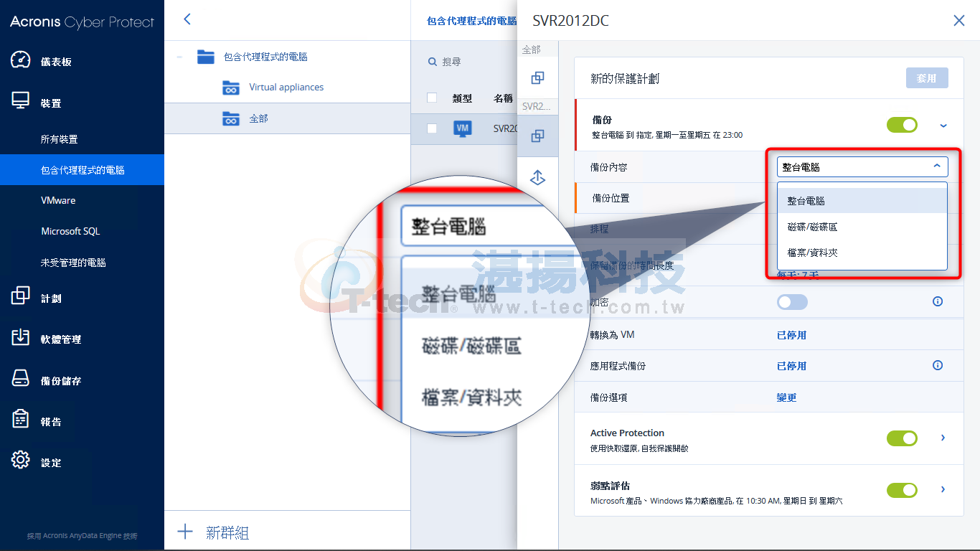
Task: Select 全部 tree item
Action: tap(287, 118)
